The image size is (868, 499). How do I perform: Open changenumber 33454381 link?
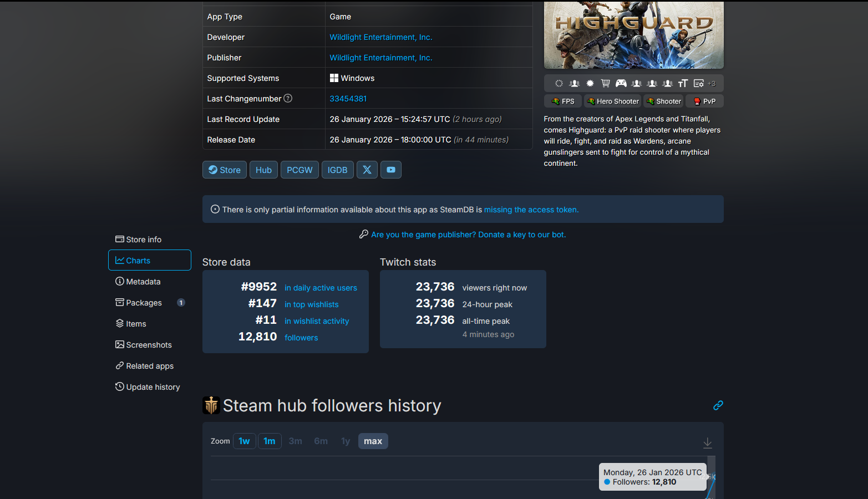click(x=348, y=99)
